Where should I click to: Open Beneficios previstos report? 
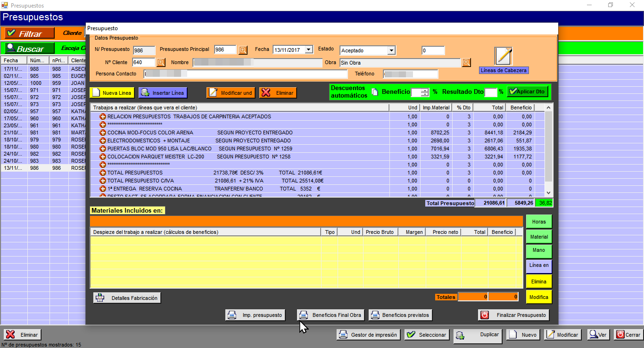pyautogui.click(x=400, y=315)
